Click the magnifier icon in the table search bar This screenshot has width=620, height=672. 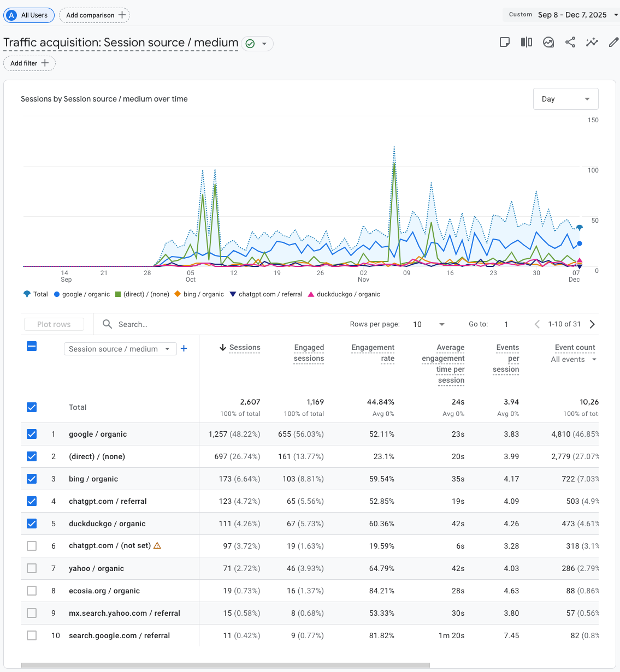pyautogui.click(x=107, y=324)
